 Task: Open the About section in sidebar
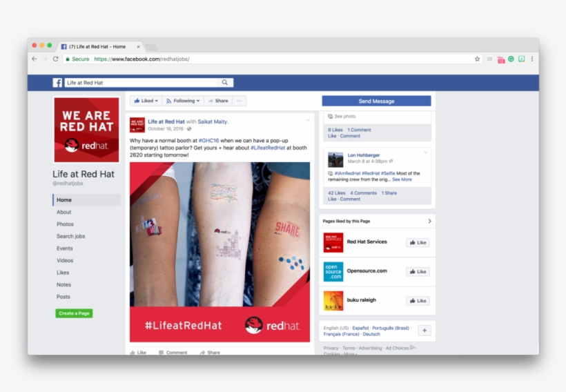pos(64,212)
